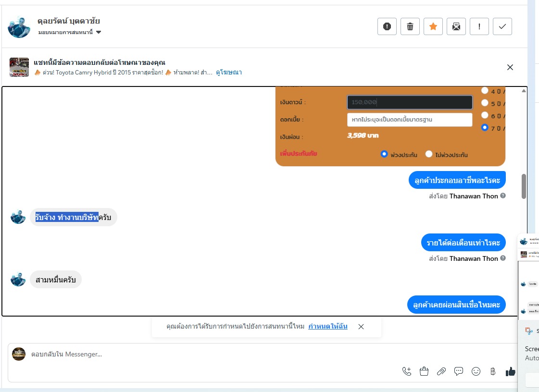Delete conversation with trash icon
This screenshot has height=392, width=539.
coord(410,26)
